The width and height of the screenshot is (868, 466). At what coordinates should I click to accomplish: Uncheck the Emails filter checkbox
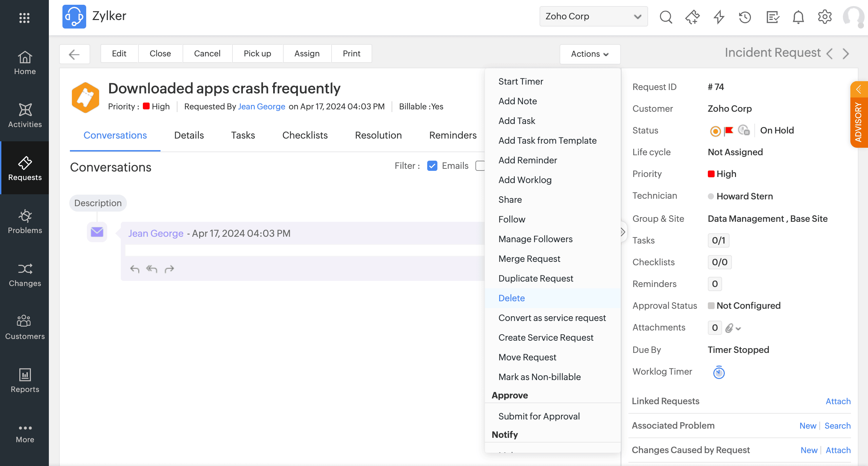click(x=432, y=166)
